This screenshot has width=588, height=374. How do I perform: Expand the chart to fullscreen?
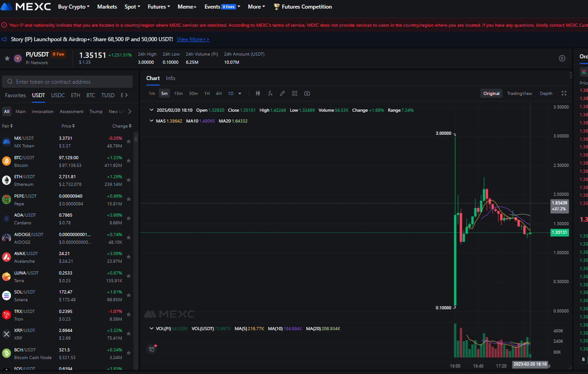[x=564, y=94]
